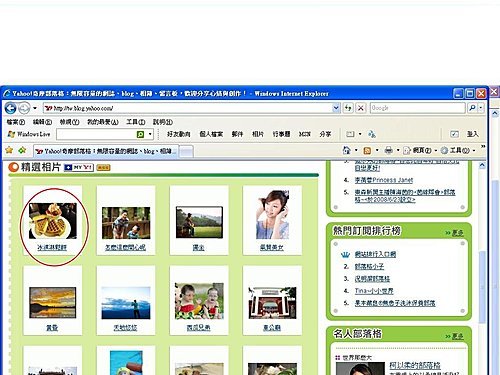
Task: Open the person sitting on grass thumbnail
Action: pos(199,222)
